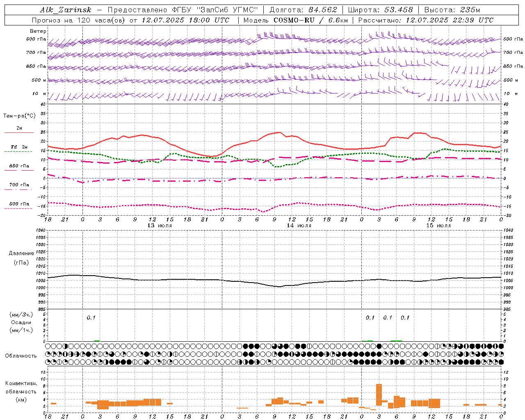The width and height of the screenshot is (525, 420).
Task: Click the Долгота: 84.562 value
Action: click(303, 10)
